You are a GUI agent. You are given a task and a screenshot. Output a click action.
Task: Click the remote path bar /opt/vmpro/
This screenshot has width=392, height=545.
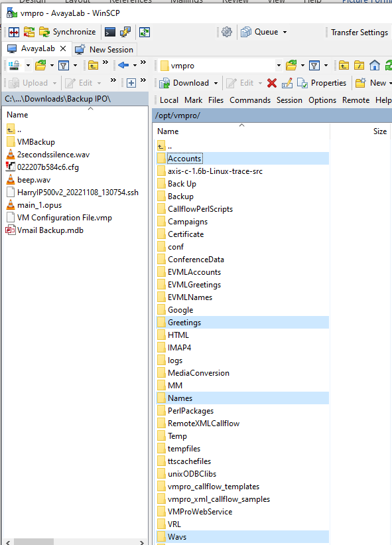(272, 116)
